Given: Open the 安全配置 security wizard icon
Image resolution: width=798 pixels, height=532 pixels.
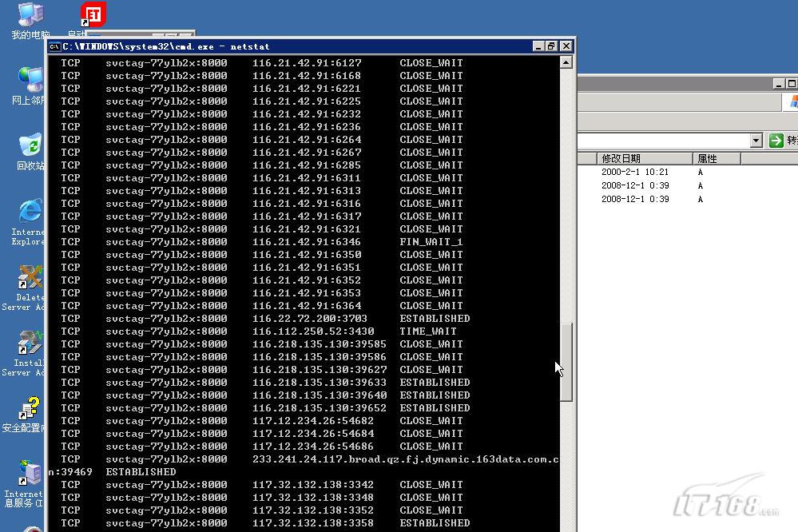Looking at the screenshot, I should (x=30, y=411).
